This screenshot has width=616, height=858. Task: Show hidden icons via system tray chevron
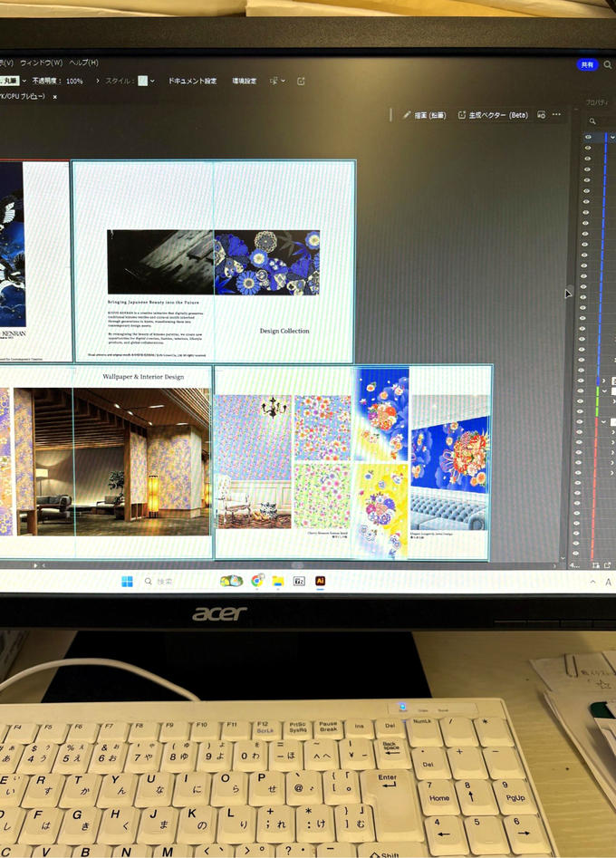point(593,582)
